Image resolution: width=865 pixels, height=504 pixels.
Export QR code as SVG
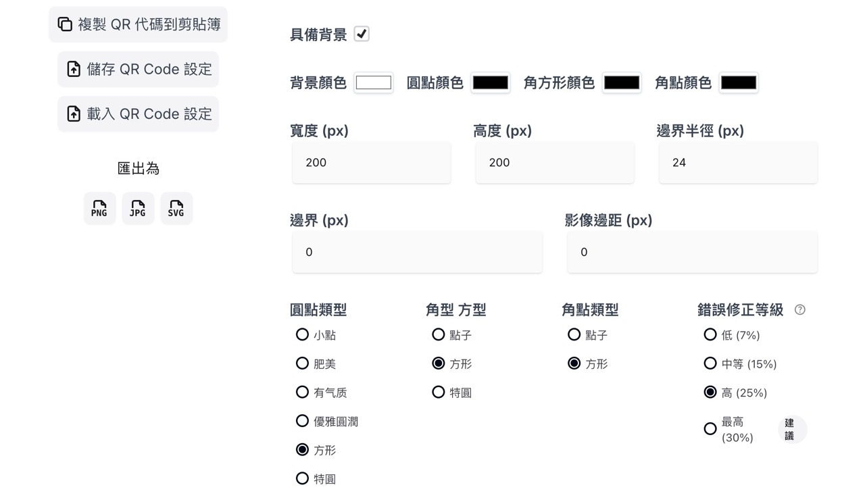click(176, 208)
